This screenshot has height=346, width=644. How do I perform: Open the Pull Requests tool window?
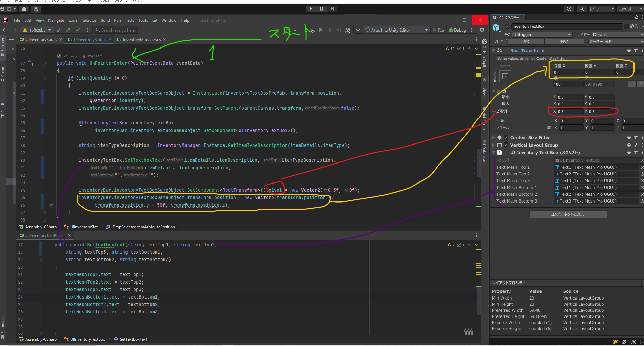coord(3,103)
